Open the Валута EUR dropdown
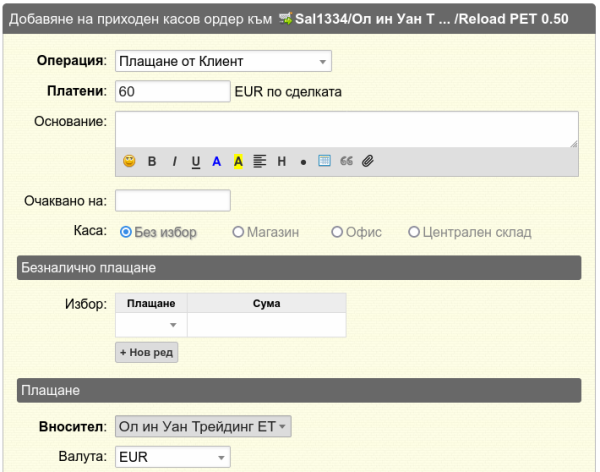Viewport: 600px width, 472px height. pos(173,457)
